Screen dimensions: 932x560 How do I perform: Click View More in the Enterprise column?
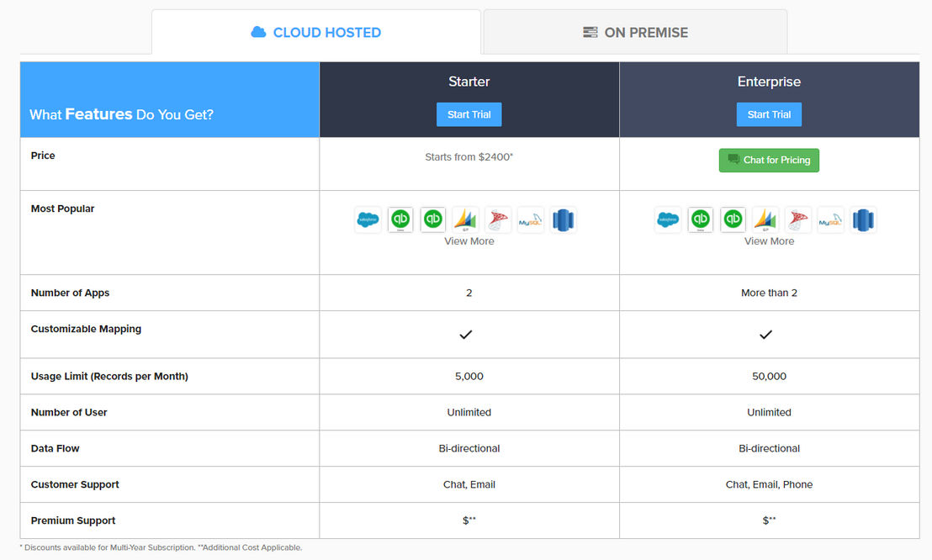pos(769,240)
